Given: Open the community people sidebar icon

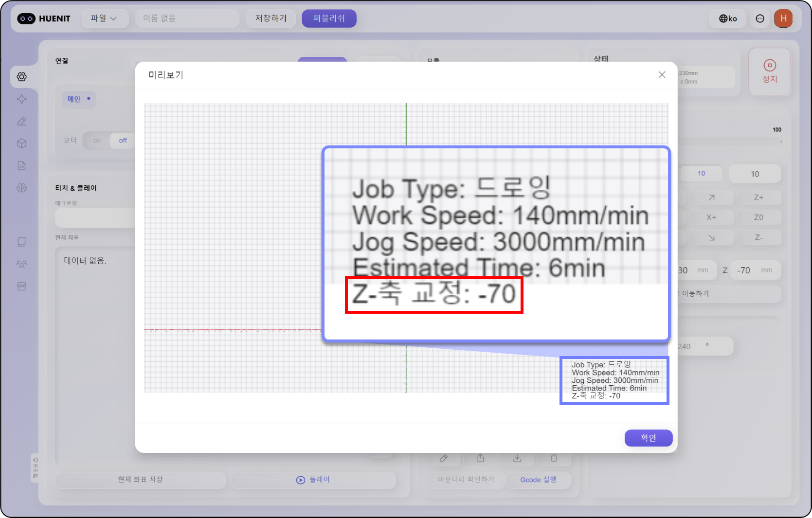Looking at the screenshot, I should click(22, 264).
